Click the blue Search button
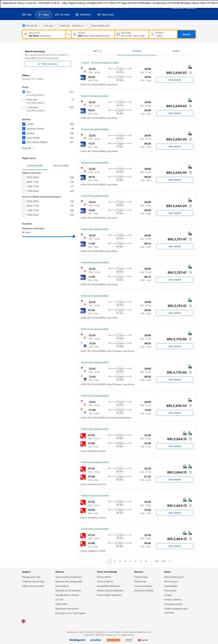Screen dimensions: 218x644 (186, 34)
